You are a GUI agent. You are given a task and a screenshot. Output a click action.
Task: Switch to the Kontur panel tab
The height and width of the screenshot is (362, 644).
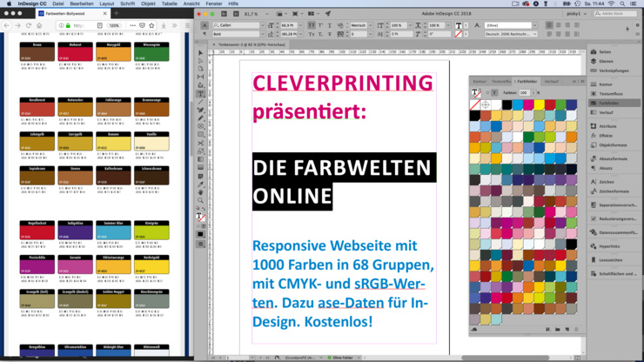coord(479,81)
